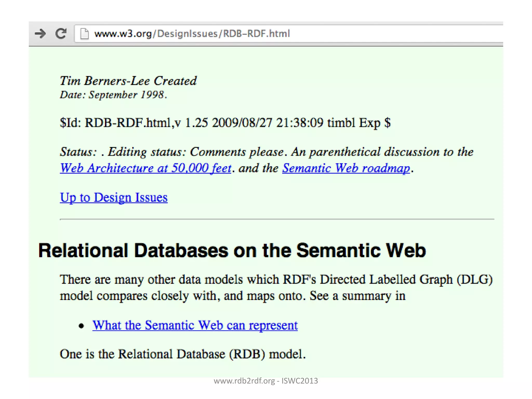Open the Semantic Web roadmap link
The height and width of the screenshot is (399, 532).
coord(346,168)
